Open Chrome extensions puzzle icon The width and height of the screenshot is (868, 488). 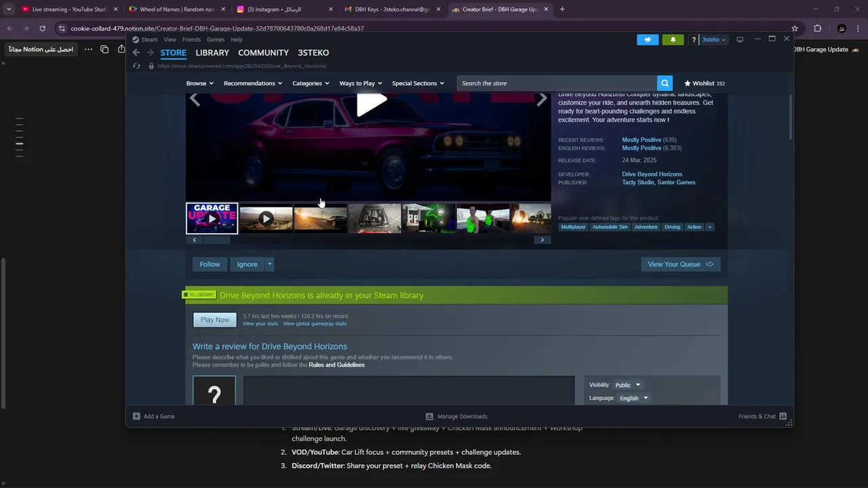point(817,28)
